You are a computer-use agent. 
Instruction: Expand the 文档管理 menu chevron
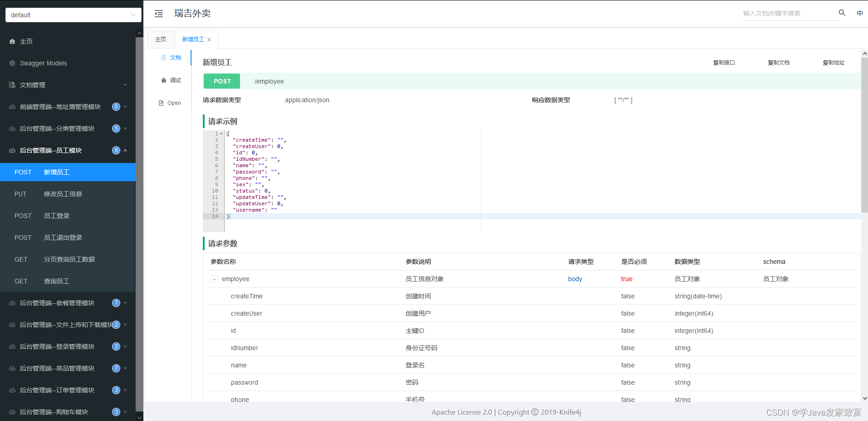coord(125,84)
